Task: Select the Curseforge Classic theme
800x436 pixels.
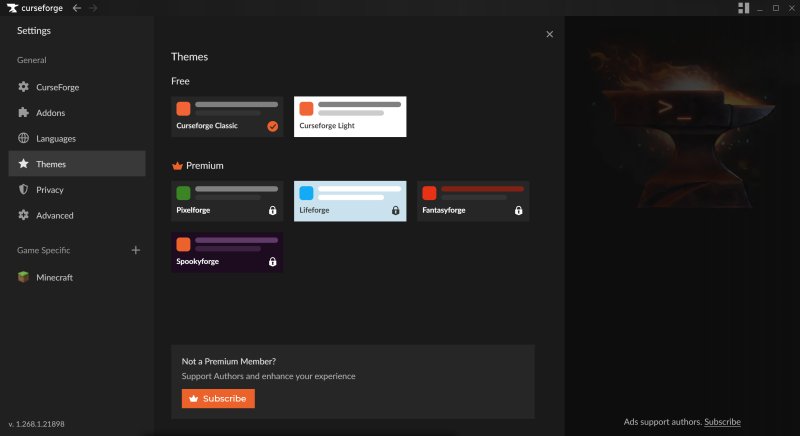Action: click(227, 116)
